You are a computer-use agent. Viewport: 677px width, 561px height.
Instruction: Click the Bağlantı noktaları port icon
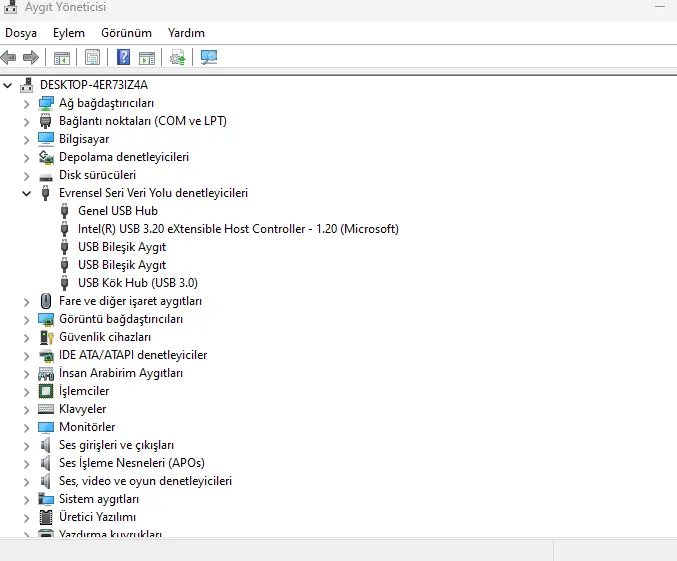[x=45, y=121]
